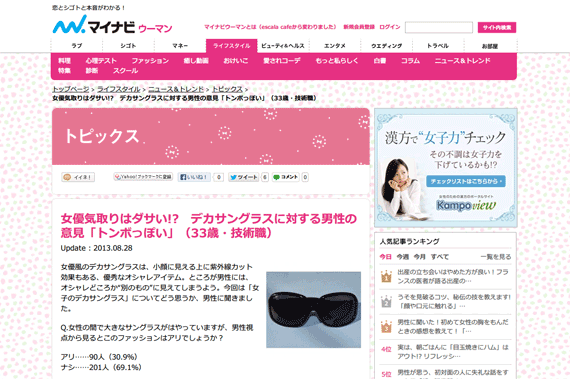Go to ニュース&トレンド in pink submenu

(462, 61)
